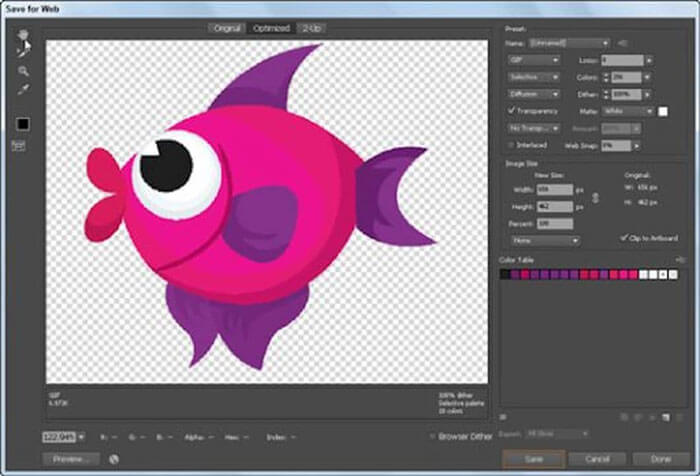Viewport: 700px width, 476px height.
Task: Enable the Interlaced checkbox
Action: (512, 145)
